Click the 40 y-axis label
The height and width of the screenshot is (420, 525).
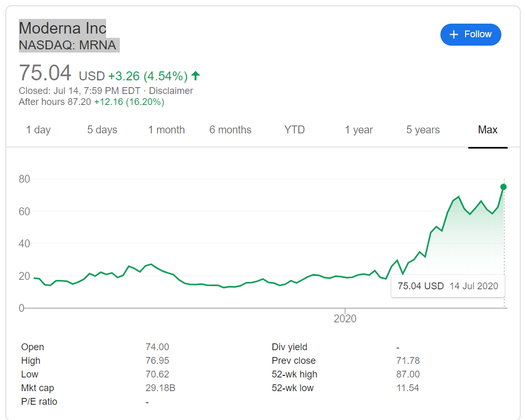[25, 244]
